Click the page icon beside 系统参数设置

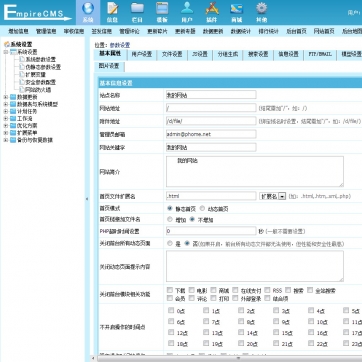coord(22,59)
